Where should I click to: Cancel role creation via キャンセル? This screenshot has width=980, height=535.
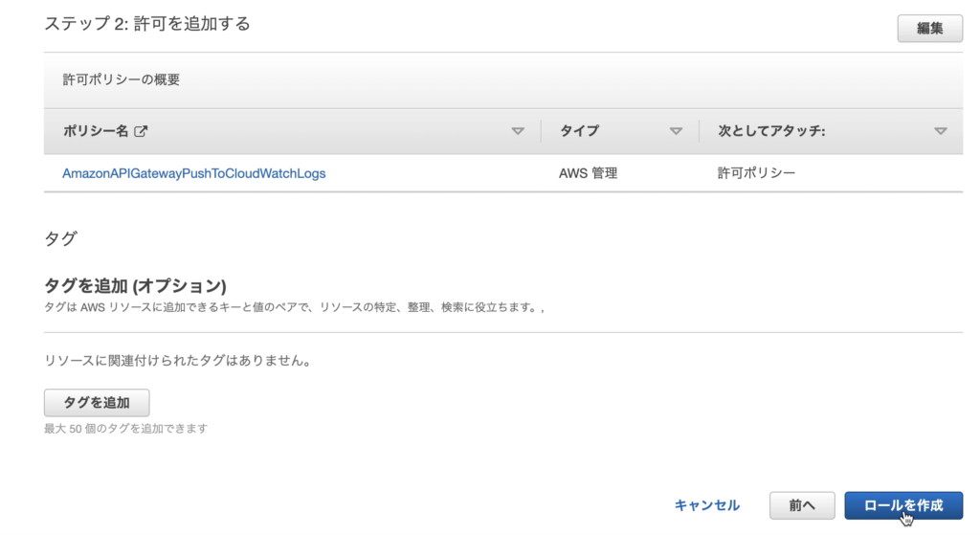[707, 505]
